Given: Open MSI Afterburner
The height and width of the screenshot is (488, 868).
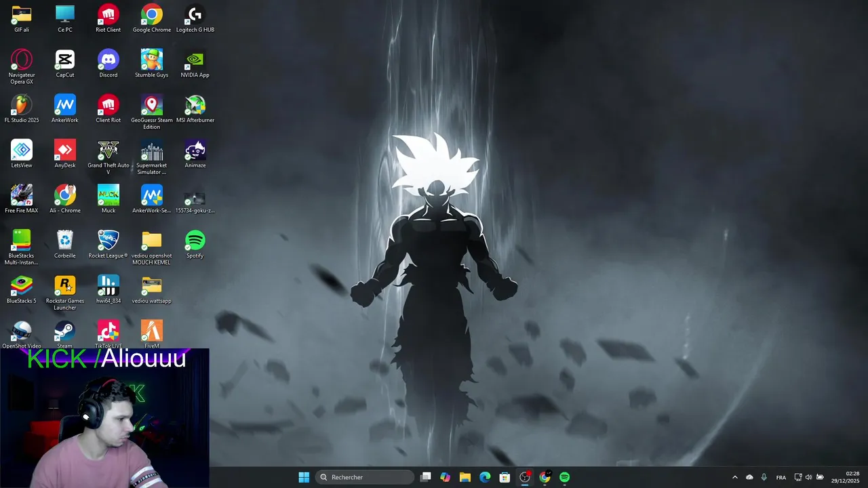Looking at the screenshot, I should click(x=195, y=109).
